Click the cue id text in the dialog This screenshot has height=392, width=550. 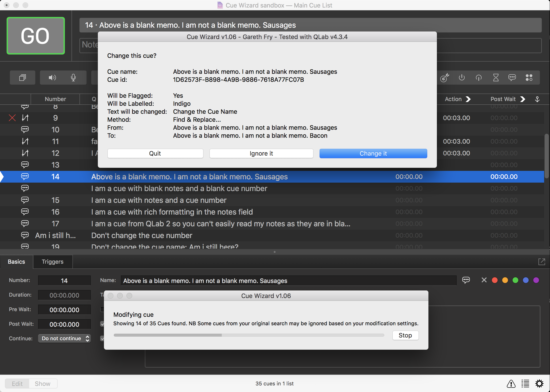[x=238, y=80]
